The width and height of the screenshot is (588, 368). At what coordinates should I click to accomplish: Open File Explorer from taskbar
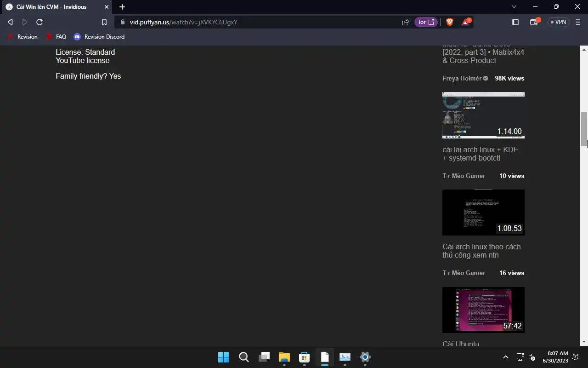(x=284, y=357)
